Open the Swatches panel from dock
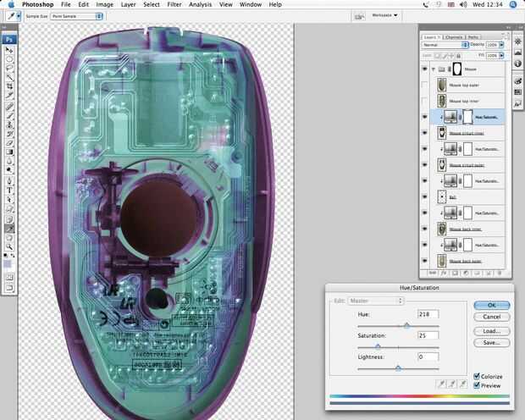 (518, 92)
